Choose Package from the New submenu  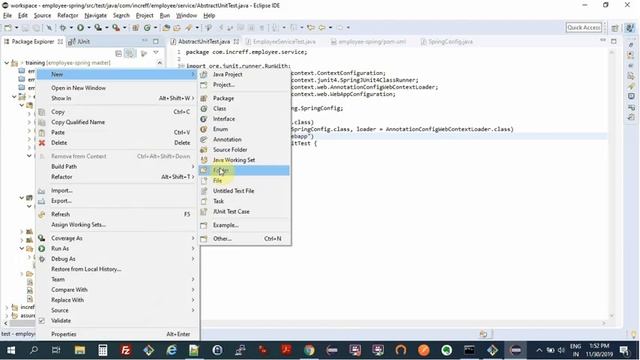tap(244, 98)
